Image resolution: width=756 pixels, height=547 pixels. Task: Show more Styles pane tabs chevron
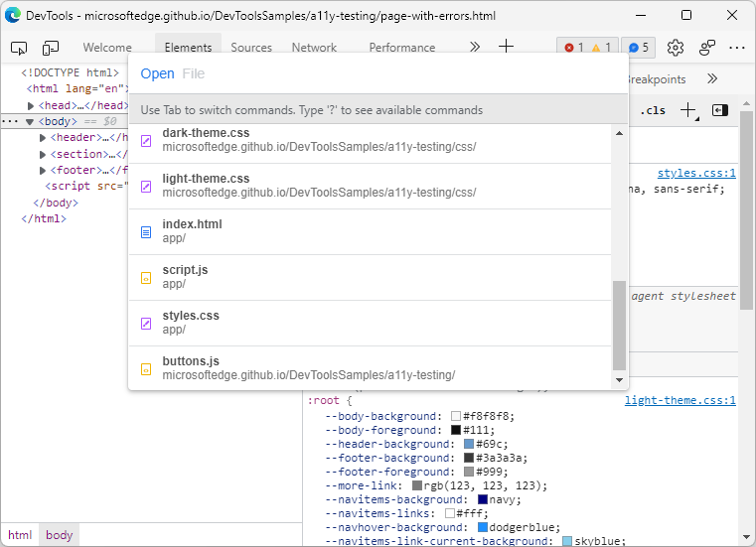coord(712,79)
